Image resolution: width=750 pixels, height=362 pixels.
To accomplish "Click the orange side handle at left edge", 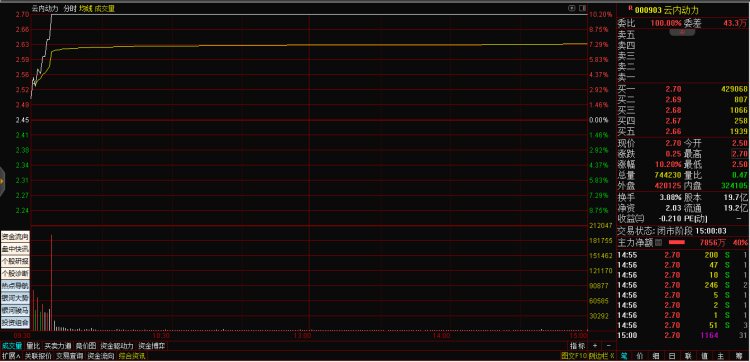I will [x=2, y=181].
